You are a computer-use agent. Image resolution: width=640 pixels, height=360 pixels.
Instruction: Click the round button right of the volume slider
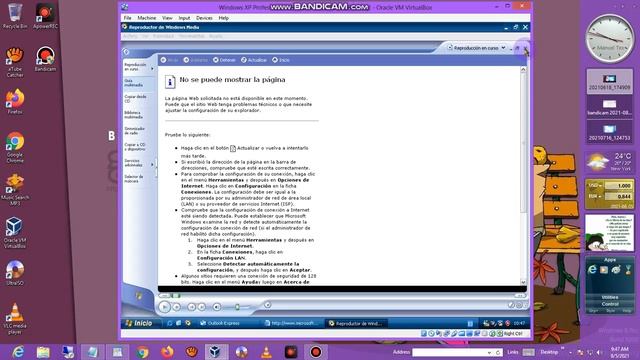coord(267,305)
